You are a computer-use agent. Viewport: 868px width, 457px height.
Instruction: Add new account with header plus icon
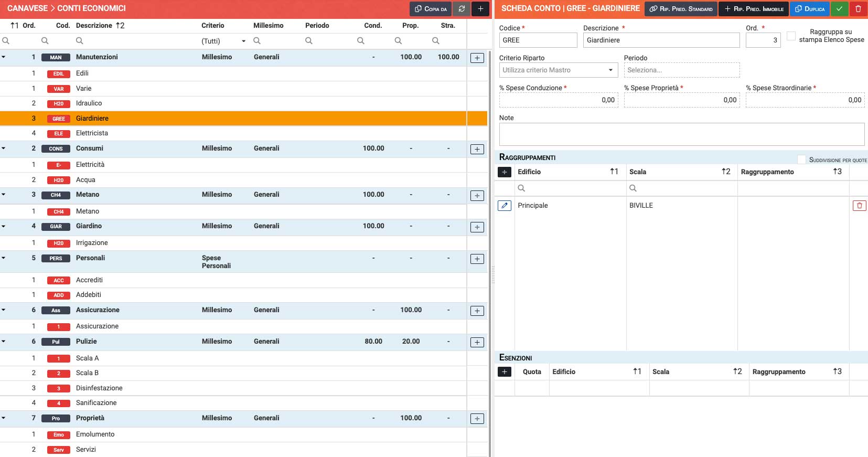480,8
